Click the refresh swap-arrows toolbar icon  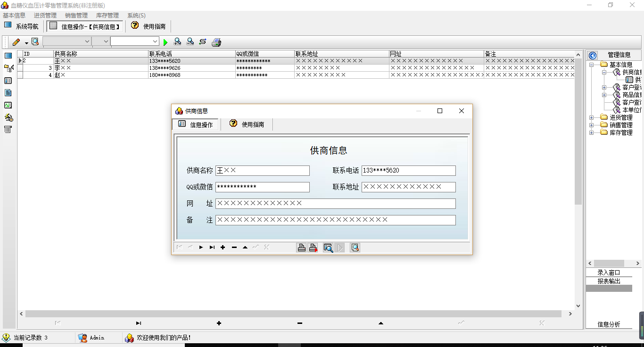pyautogui.click(x=203, y=42)
